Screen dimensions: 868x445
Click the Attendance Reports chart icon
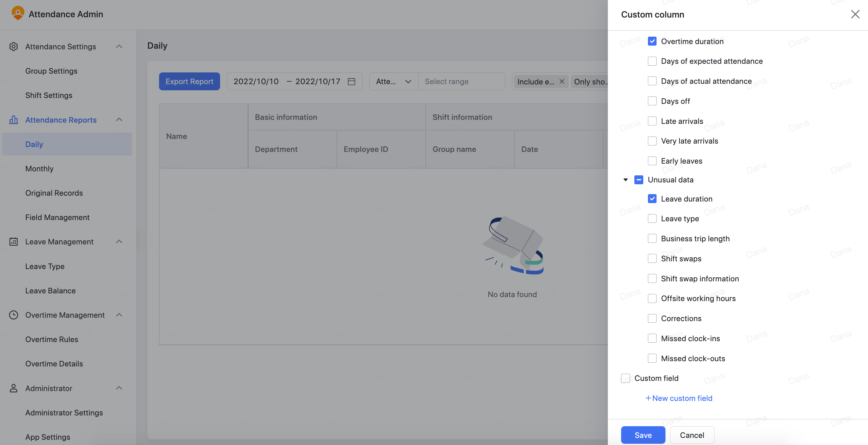coord(14,120)
